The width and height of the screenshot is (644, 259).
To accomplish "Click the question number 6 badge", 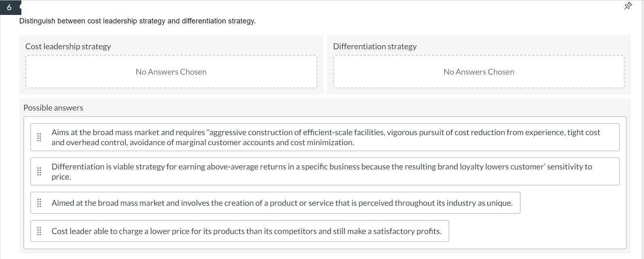I will tap(10, 7).
